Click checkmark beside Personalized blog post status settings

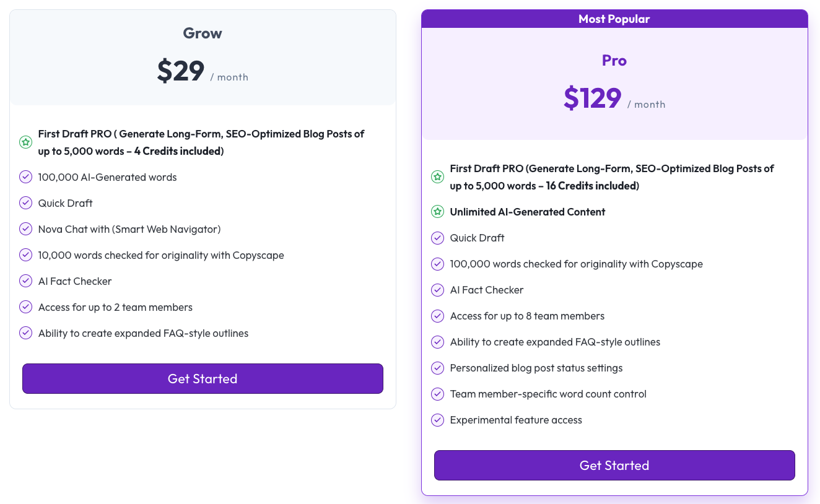click(x=437, y=368)
